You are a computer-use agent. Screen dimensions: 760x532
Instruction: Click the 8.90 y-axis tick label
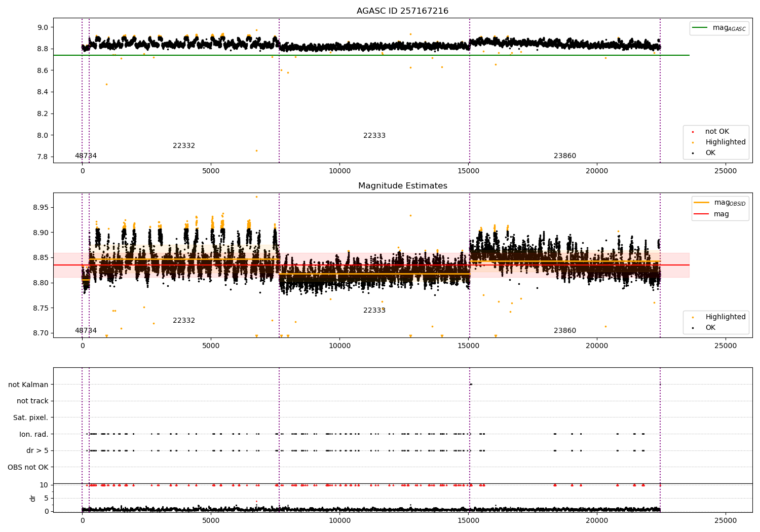coord(41,233)
